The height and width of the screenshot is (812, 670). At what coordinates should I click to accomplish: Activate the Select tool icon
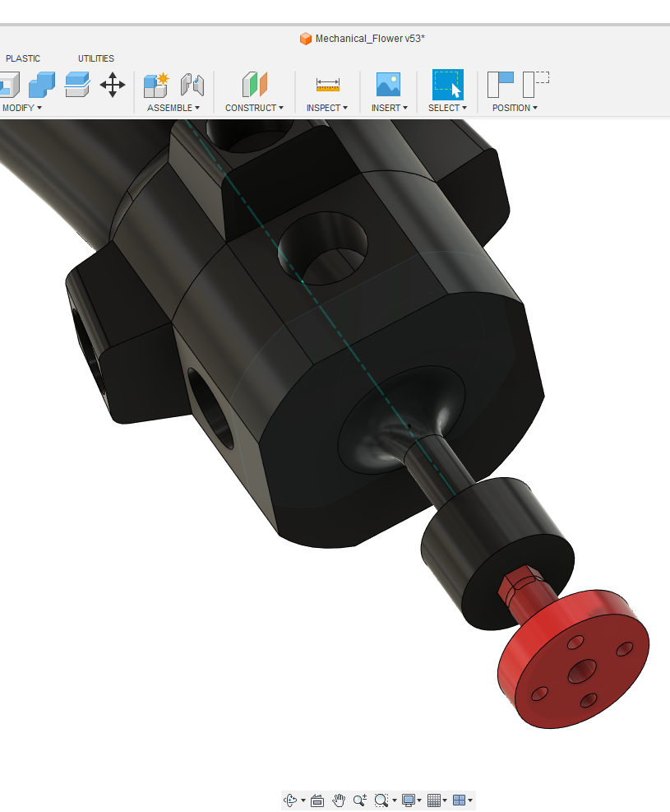(447, 85)
